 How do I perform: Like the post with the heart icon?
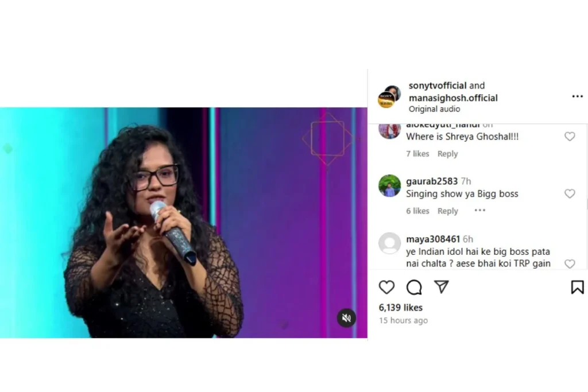[x=386, y=287]
